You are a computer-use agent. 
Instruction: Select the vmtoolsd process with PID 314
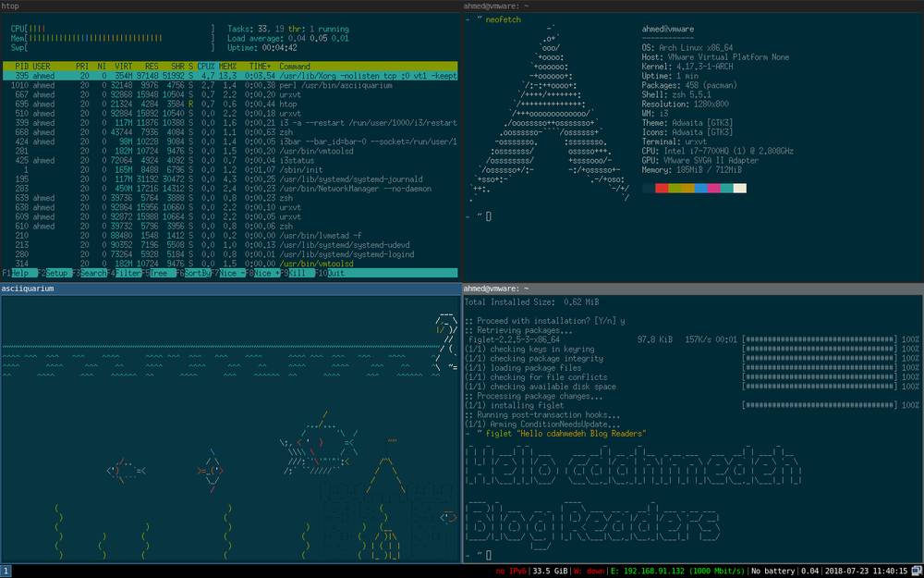[230, 264]
